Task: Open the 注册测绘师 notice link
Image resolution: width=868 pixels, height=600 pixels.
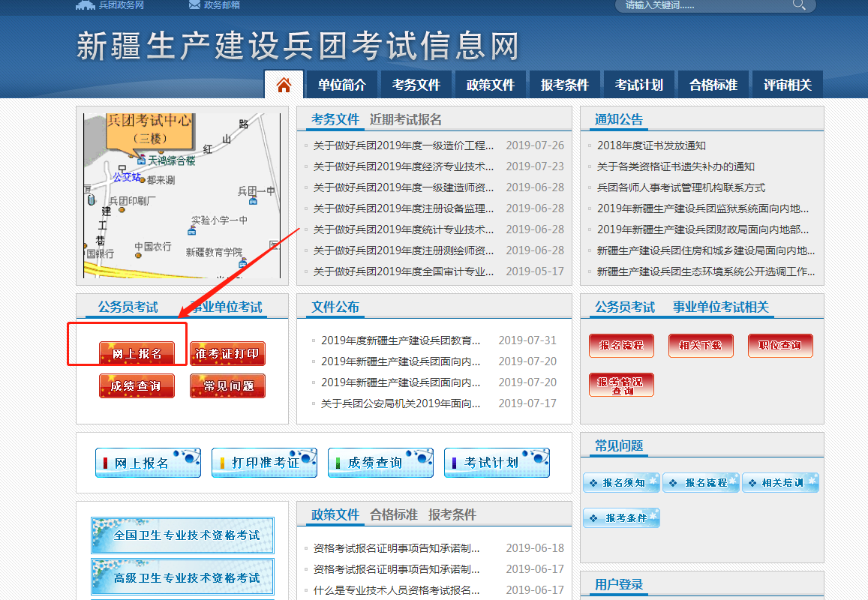Action: 403,250
